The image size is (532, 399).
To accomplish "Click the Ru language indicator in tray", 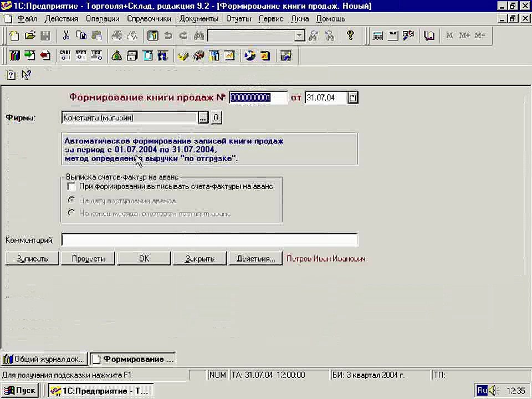I will tap(482, 391).
